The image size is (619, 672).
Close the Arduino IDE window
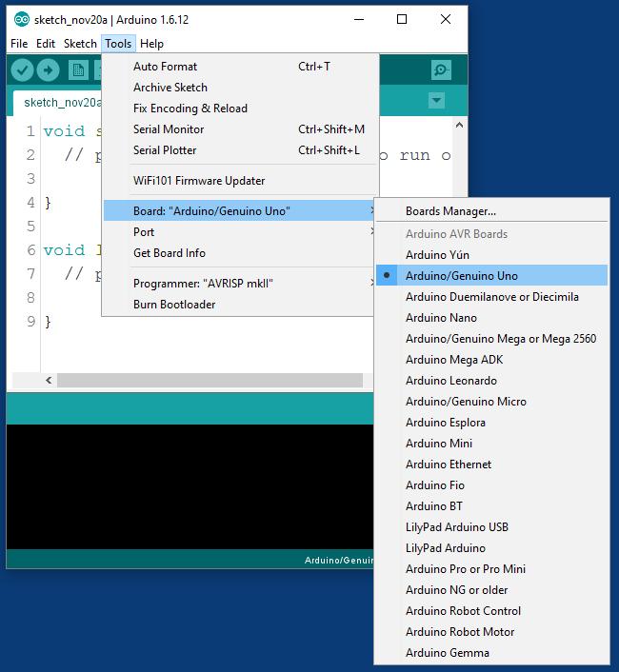click(446, 19)
